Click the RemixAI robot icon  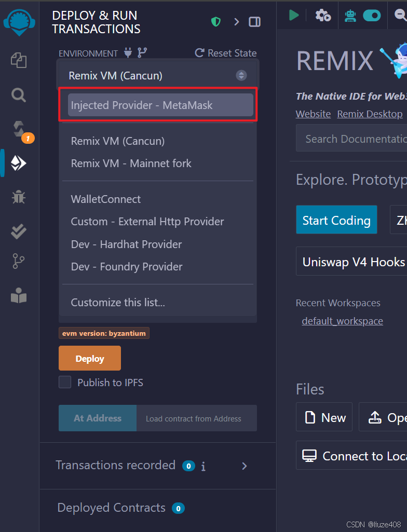(x=350, y=16)
